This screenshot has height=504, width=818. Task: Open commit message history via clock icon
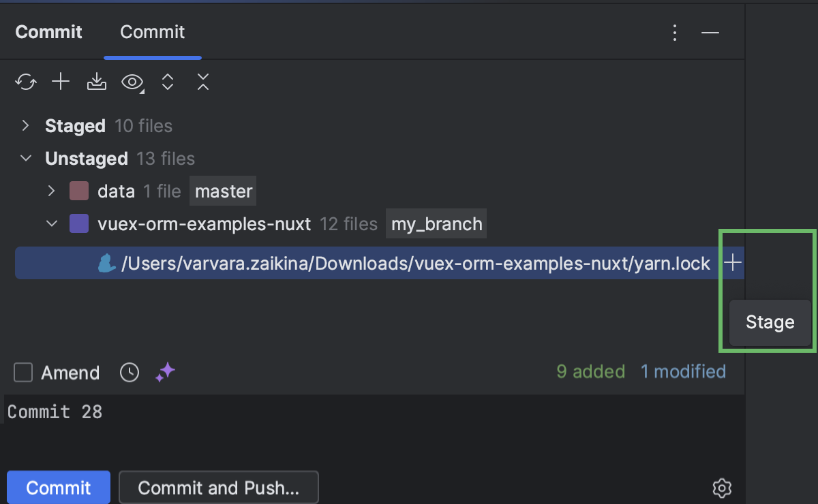point(129,372)
